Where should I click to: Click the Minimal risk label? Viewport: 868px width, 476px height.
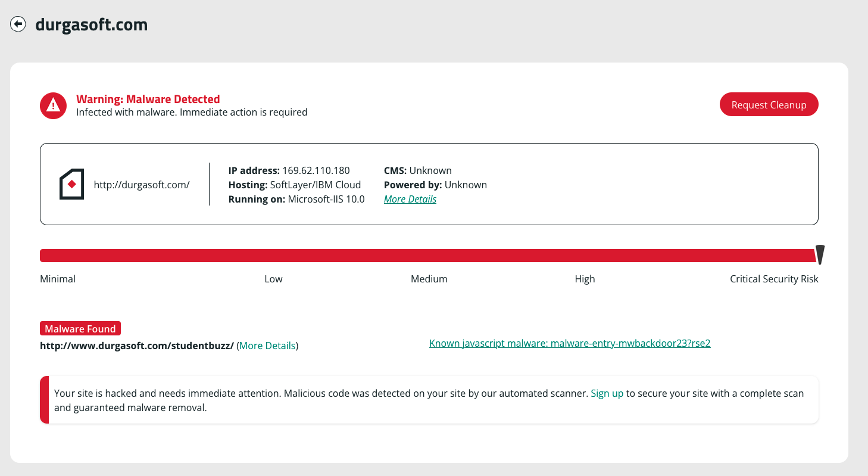(58, 279)
